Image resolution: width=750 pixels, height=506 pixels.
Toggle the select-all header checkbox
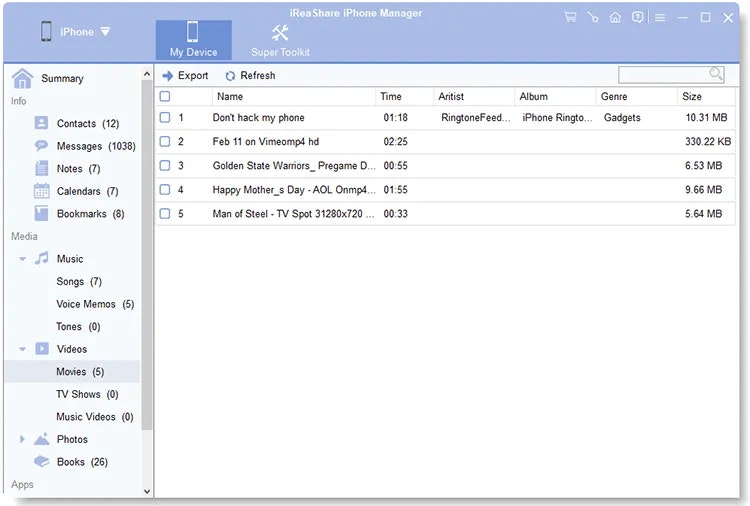pyautogui.click(x=165, y=96)
